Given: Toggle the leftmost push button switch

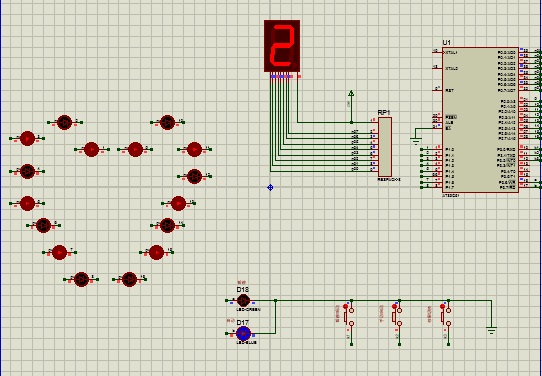Looking at the screenshot, I should click(x=349, y=315).
